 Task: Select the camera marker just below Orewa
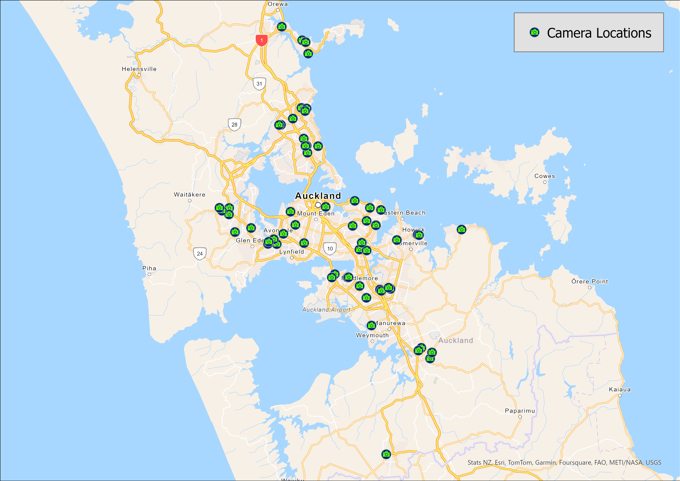coord(282,27)
